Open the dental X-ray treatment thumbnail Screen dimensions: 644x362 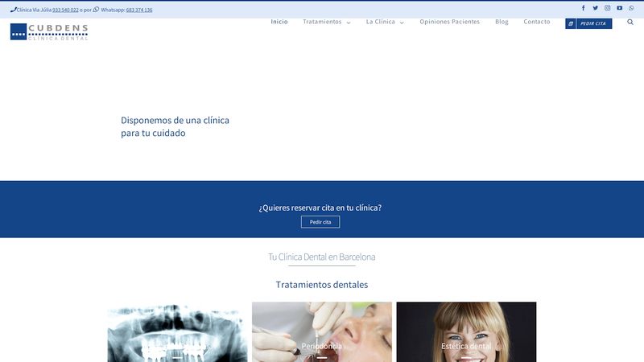point(177,332)
